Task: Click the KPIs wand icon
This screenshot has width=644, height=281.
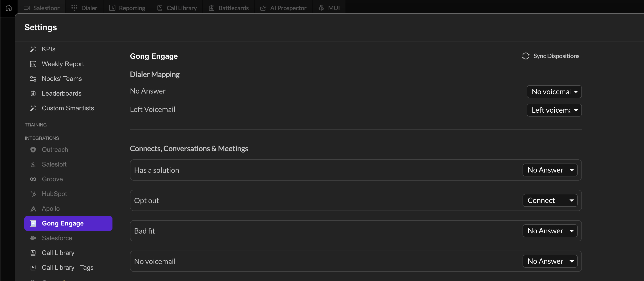Action: (x=33, y=49)
